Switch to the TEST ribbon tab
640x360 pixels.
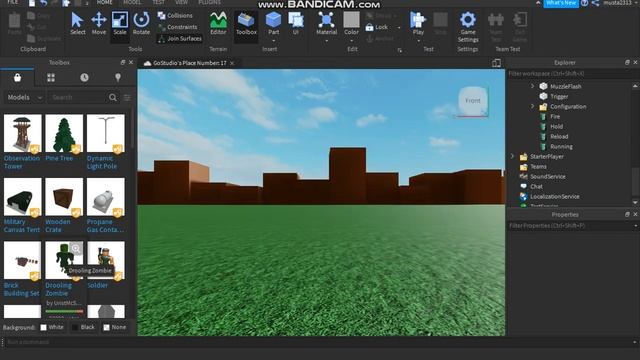tap(158, 2)
